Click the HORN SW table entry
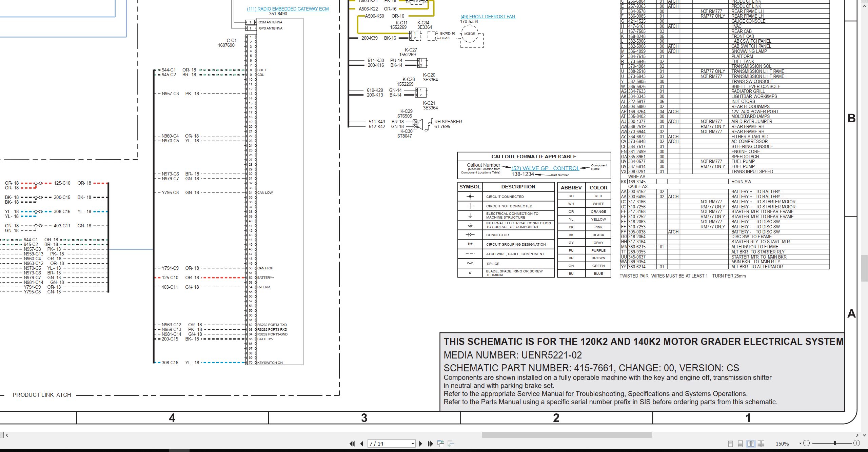This screenshot has height=452, width=868. pos(741,182)
